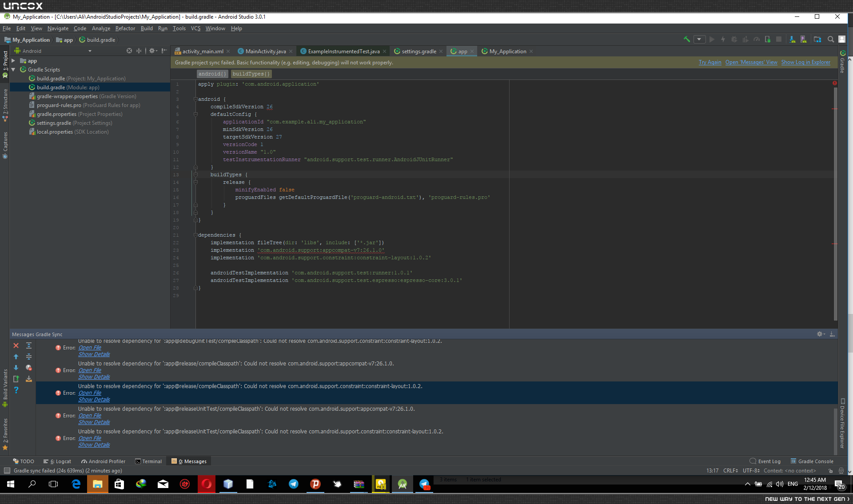The height and width of the screenshot is (504, 853).
Task: Open the Project Structure icon
Action: pyautogui.click(x=817, y=40)
